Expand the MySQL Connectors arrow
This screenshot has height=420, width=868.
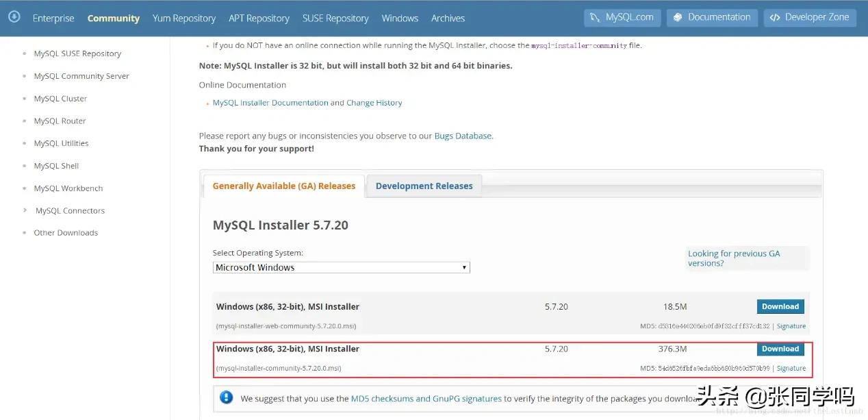[25, 210]
